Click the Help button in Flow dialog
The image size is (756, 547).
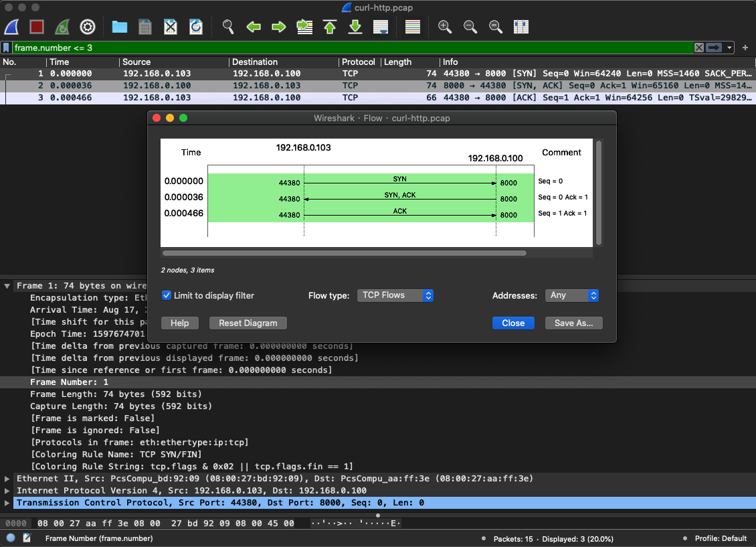(179, 323)
